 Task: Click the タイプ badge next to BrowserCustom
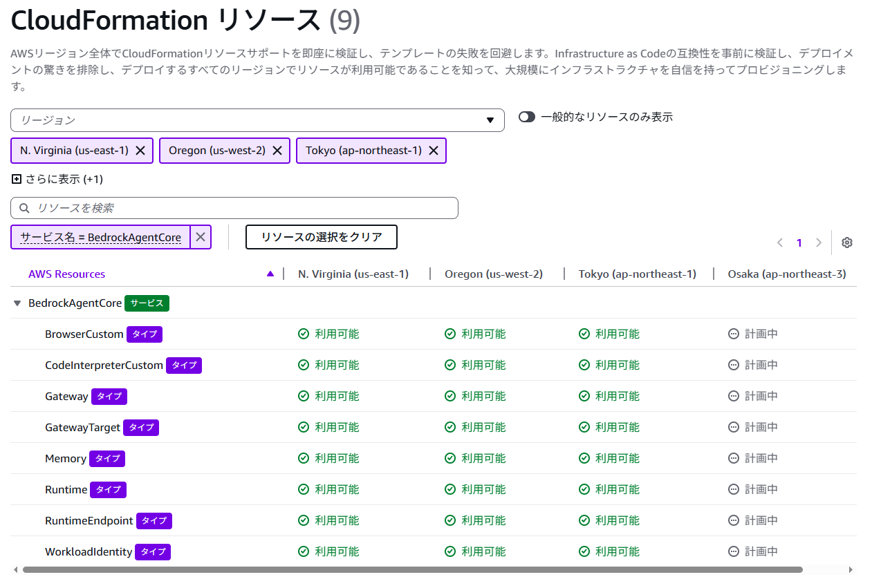(x=145, y=334)
